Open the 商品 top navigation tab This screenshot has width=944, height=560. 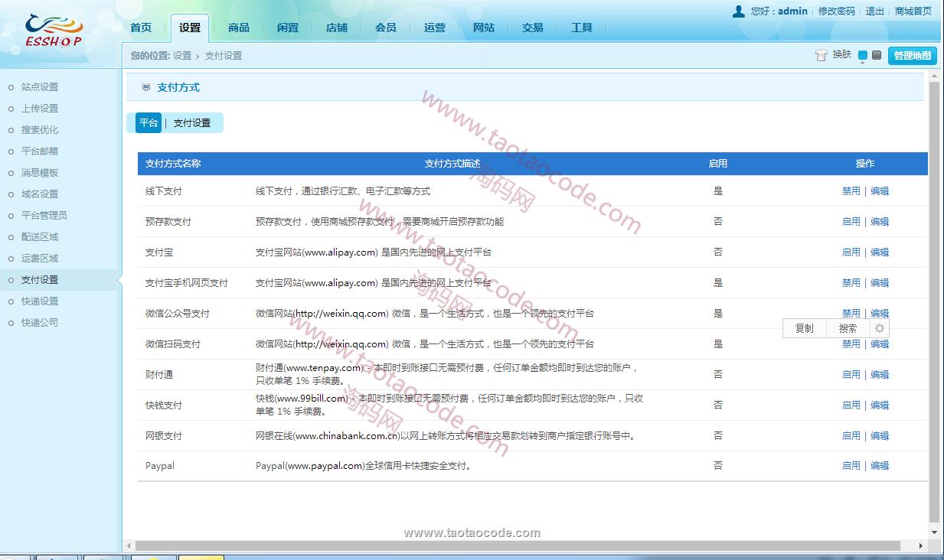click(239, 28)
